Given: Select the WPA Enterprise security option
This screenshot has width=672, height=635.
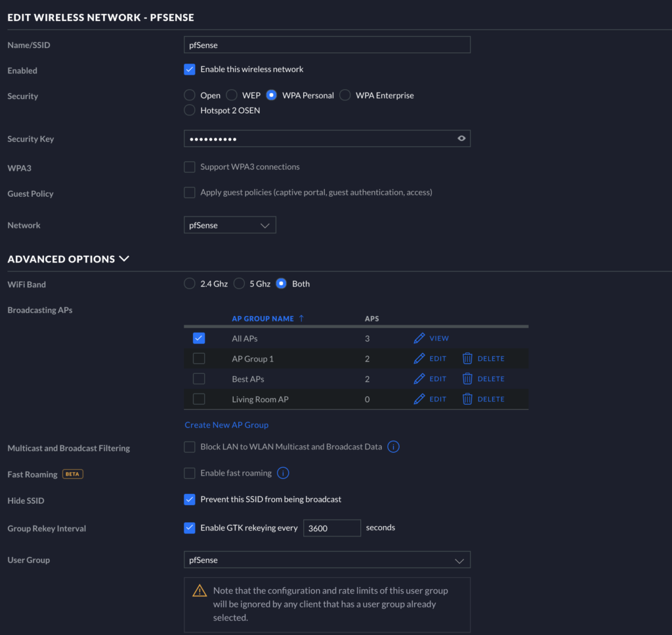Looking at the screenshot, I should click(x=345, y=95).
